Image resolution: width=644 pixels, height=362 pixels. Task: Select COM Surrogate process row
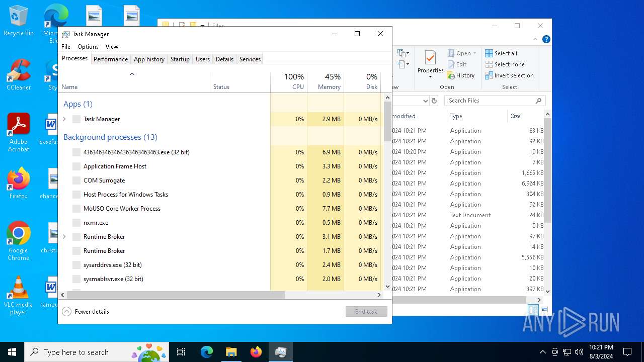[x=220, y=180]
